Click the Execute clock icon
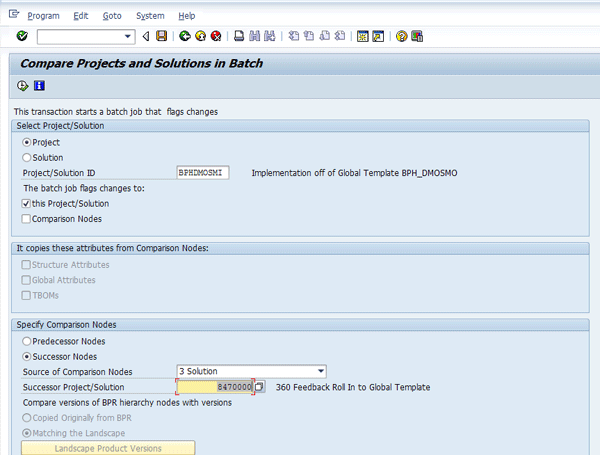Viewport: 600px width, 455px height. (23, 86)
